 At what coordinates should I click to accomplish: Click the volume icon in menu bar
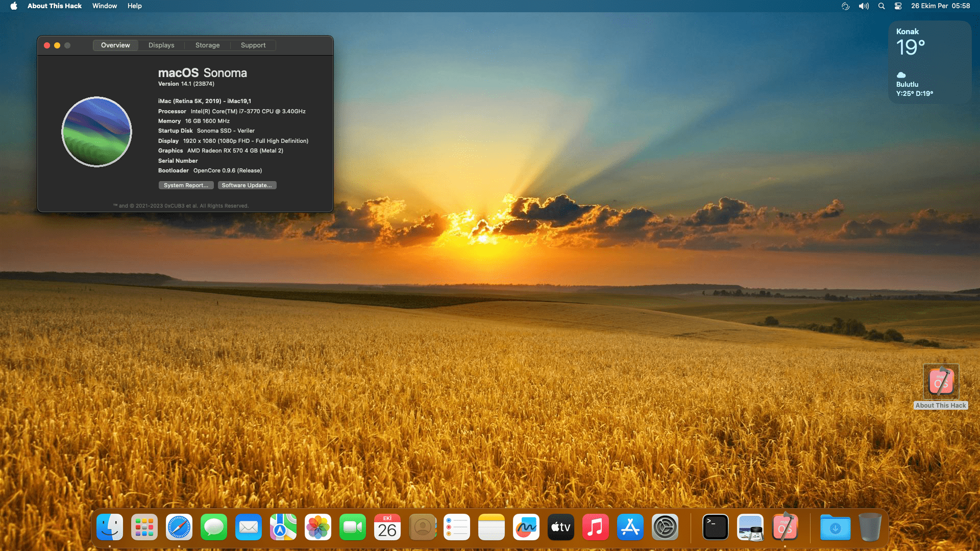point(864,6)
